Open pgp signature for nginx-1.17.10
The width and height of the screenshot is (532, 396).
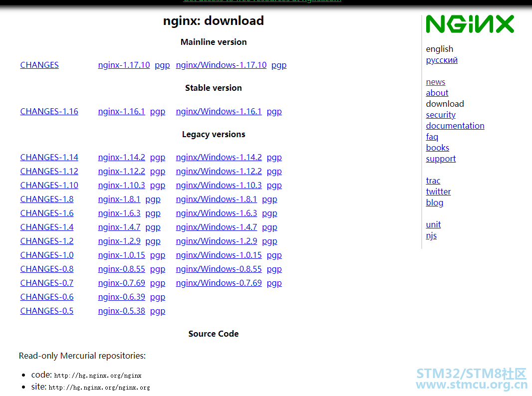[162, 65]
